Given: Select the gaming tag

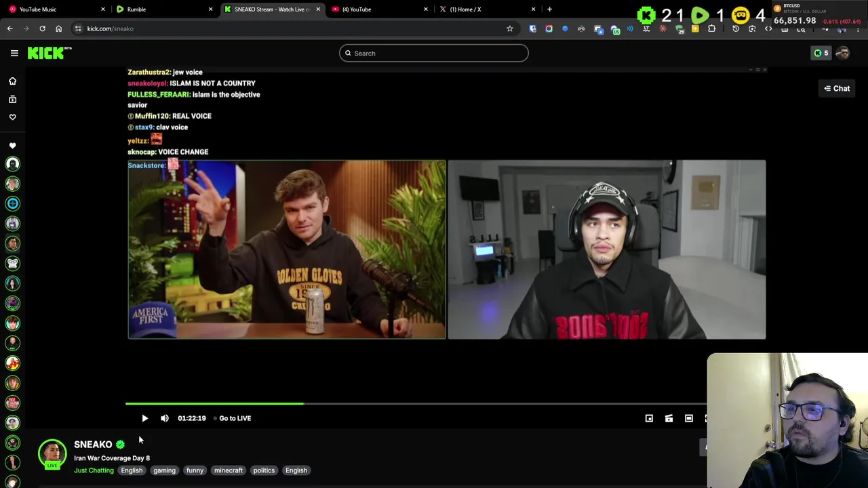Looking at the screenshot, I should click(x=164, y=470).
